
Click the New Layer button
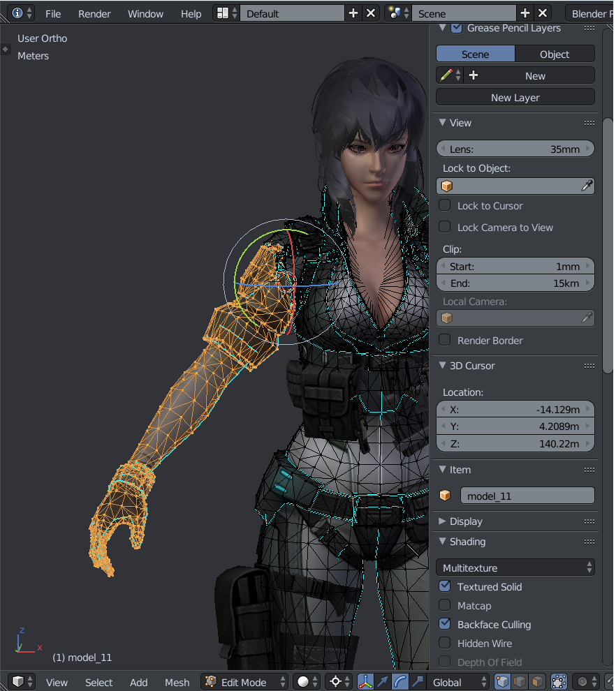pos(515,98)
